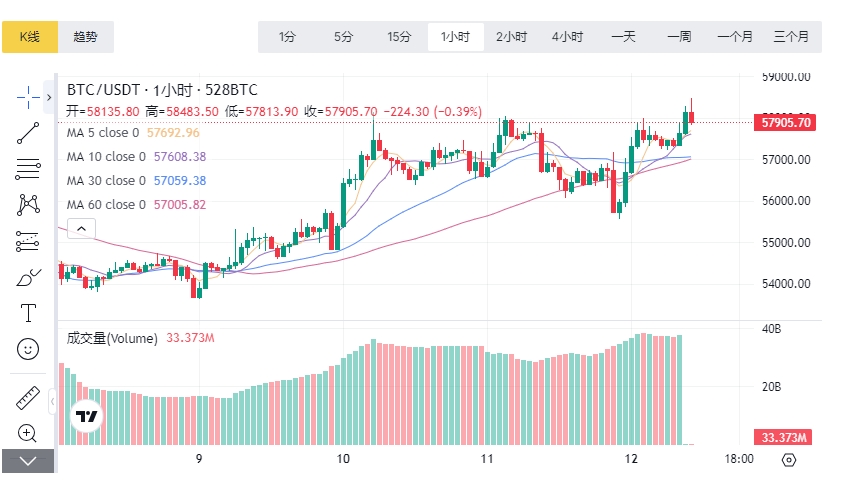The image size is (841, 487).
Task: Collapse the left drawing toolbar
Action: point(53,402)
